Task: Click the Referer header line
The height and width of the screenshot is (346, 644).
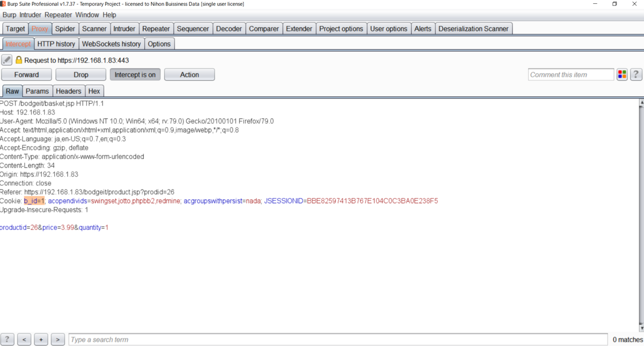Action: click(87, 192)
